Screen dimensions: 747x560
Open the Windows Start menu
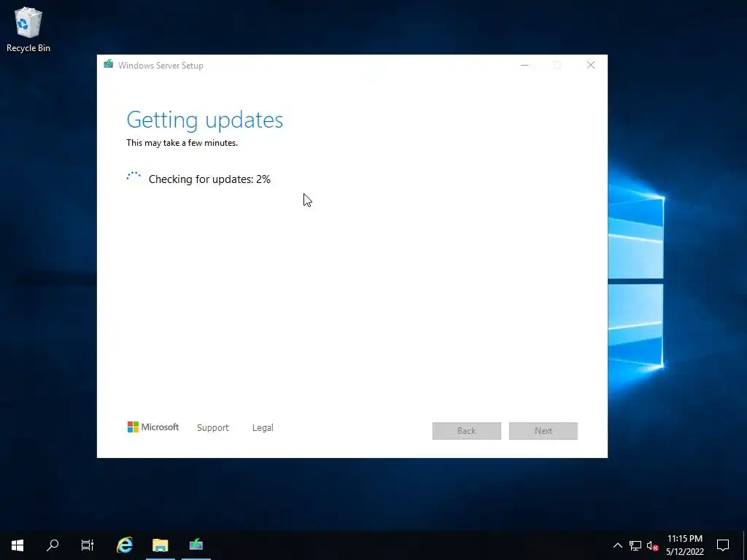coord(18,545)
